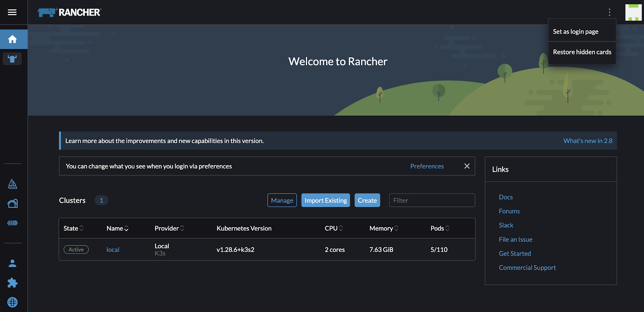Click the 7.63 GiB memory value
This screenshot has height=312, width=644.
(x=381, y=250)
